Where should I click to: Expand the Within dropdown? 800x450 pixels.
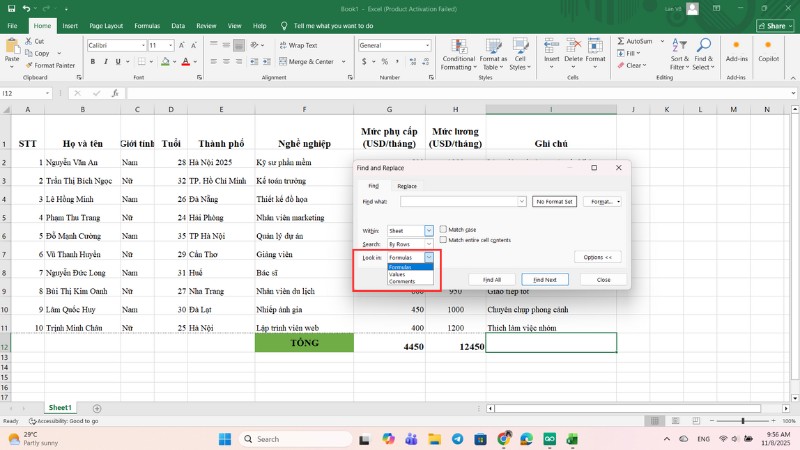[x=429, y=230]
